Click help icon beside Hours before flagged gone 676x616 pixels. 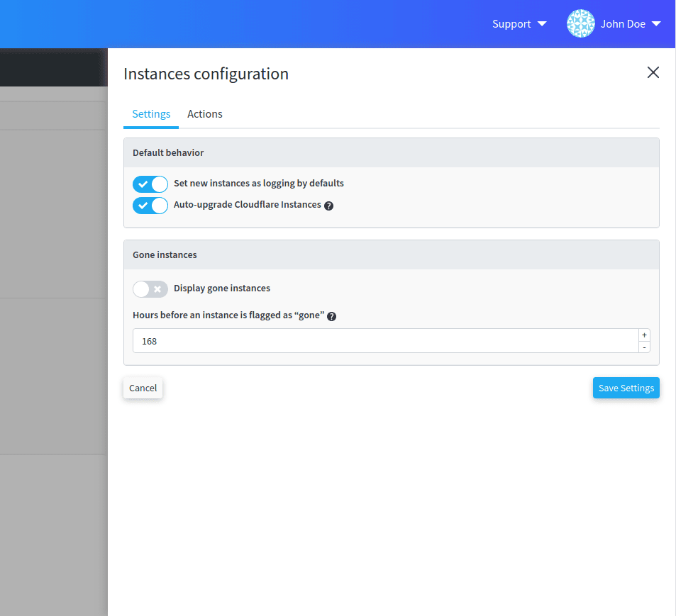click(331, 316)
